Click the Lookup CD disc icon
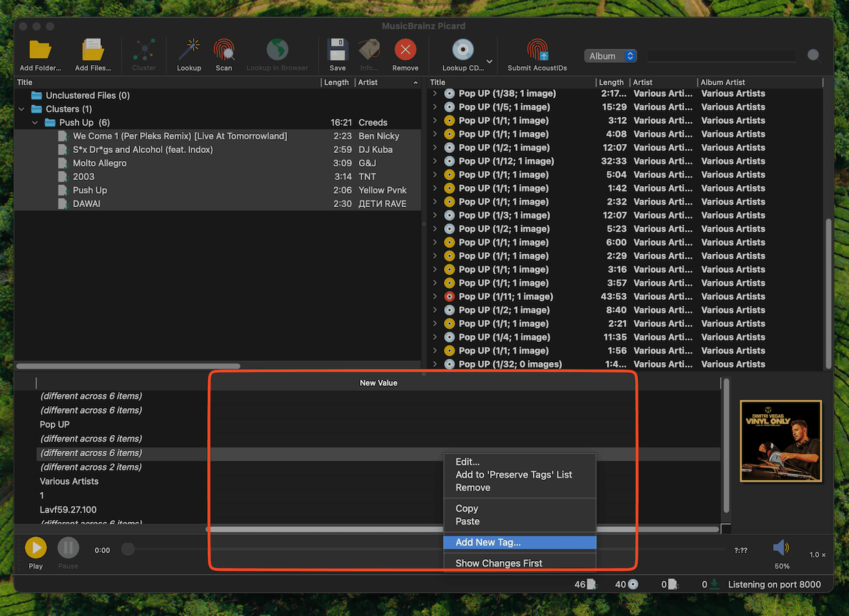 click(462, 51)
